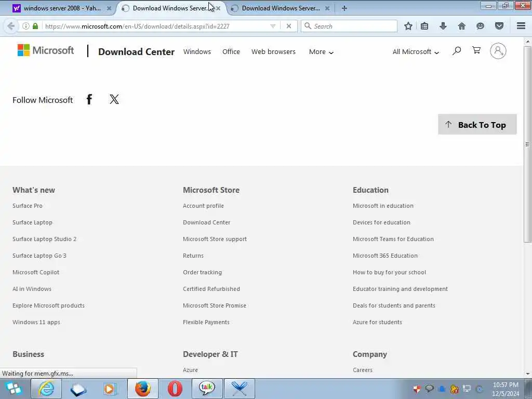Open the shopping cart icon
This screenshot has width=532, height=399.
(476, 50)
